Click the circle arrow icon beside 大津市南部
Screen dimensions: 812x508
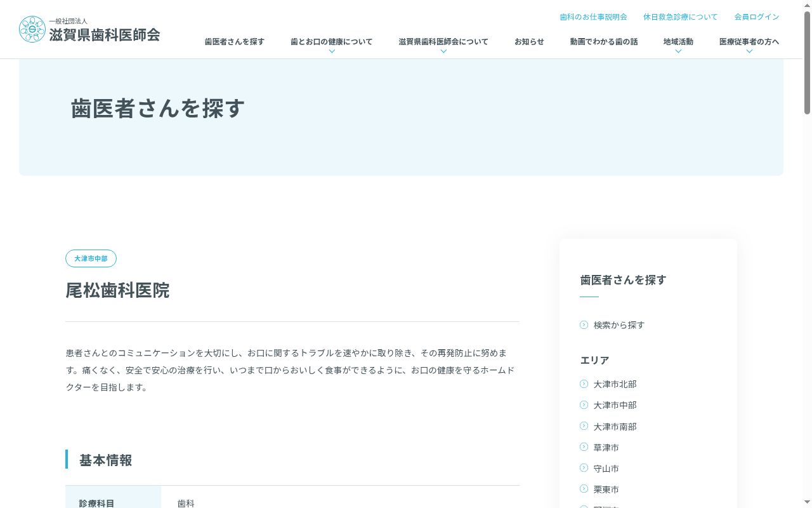584,426
